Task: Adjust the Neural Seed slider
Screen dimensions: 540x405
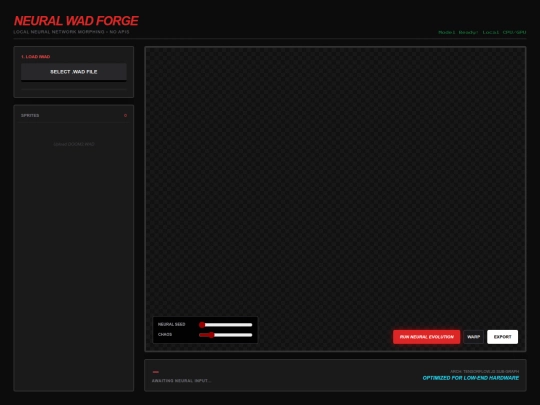Action: [x=226, y=324]
